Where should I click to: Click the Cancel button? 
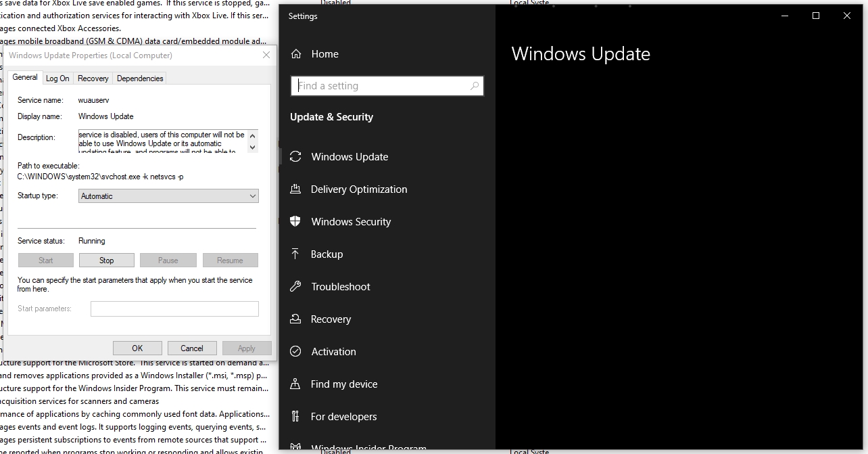(192, 348)
